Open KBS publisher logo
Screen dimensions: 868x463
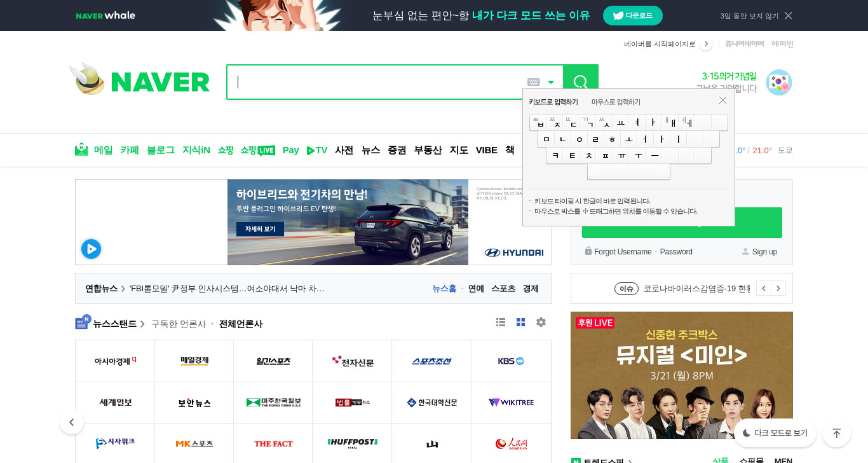(x=511, y=361)
